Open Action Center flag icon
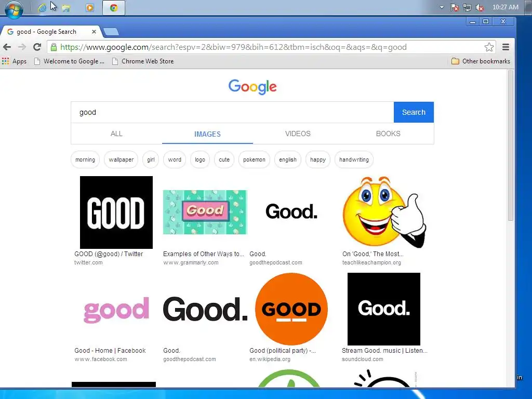Image resolution: width=532 pixels, height=399 pixels. 454,7
